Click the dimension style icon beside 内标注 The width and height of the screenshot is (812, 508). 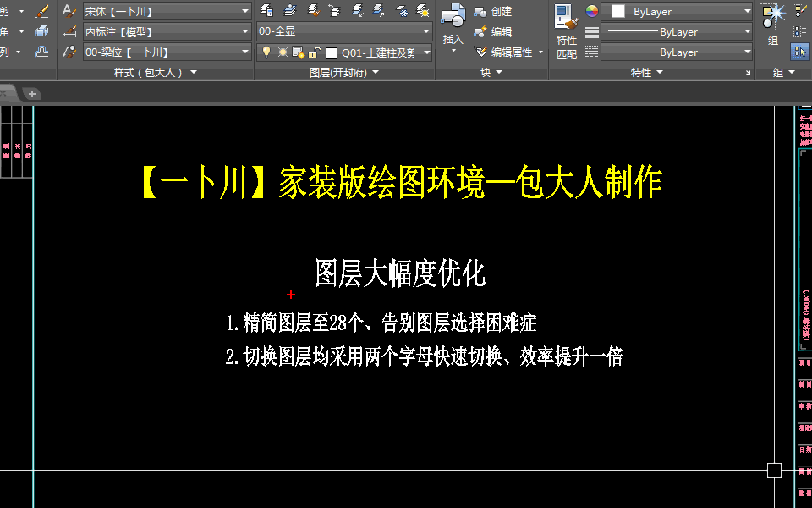tap(69, 31)
